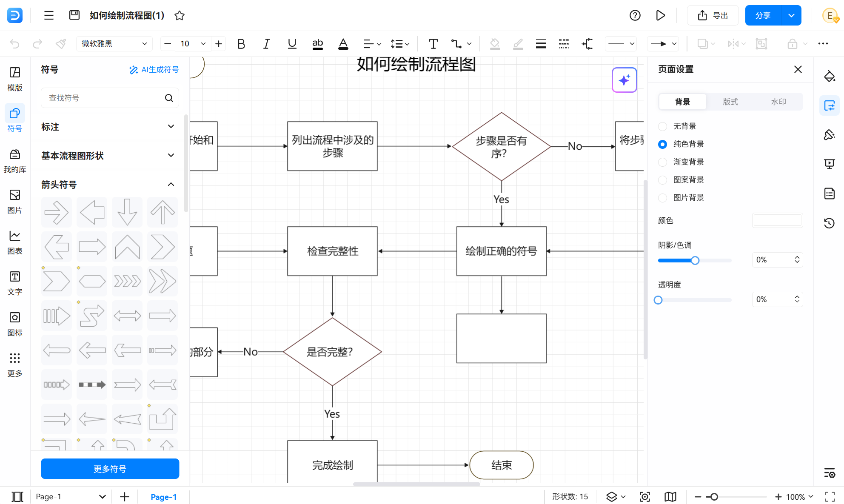Click the 更多符号 button
The height and width of the screenshot is (504, 844).
(110, 469)
